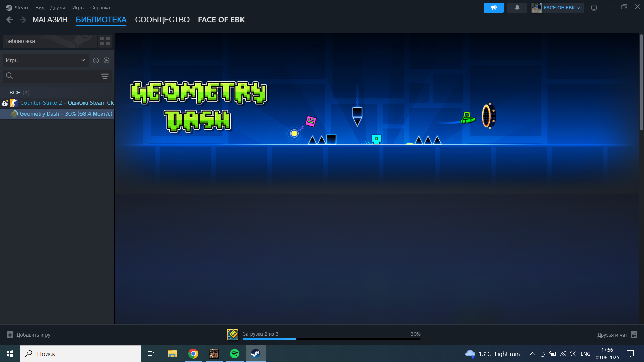Switch to the МАГАЗИН tab

coord(50,20)
